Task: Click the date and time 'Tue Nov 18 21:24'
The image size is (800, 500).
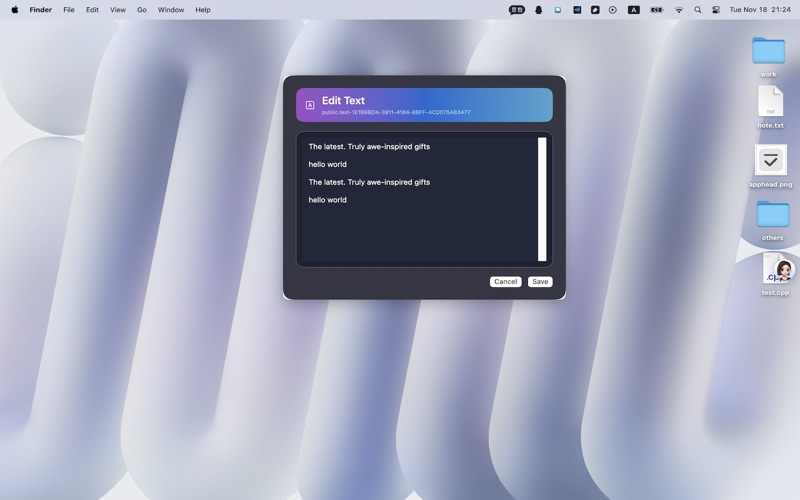Action: tap(760, 10)
